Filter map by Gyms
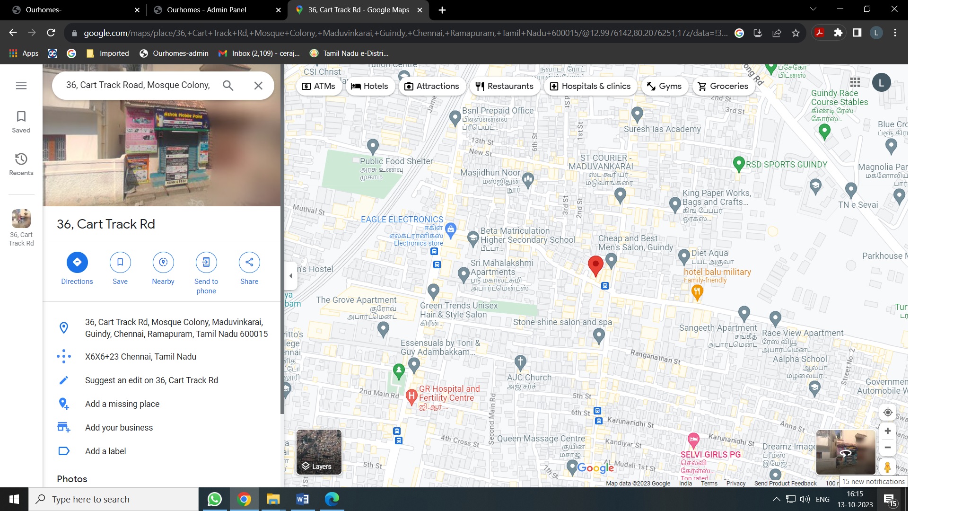 tap(664, 86)
